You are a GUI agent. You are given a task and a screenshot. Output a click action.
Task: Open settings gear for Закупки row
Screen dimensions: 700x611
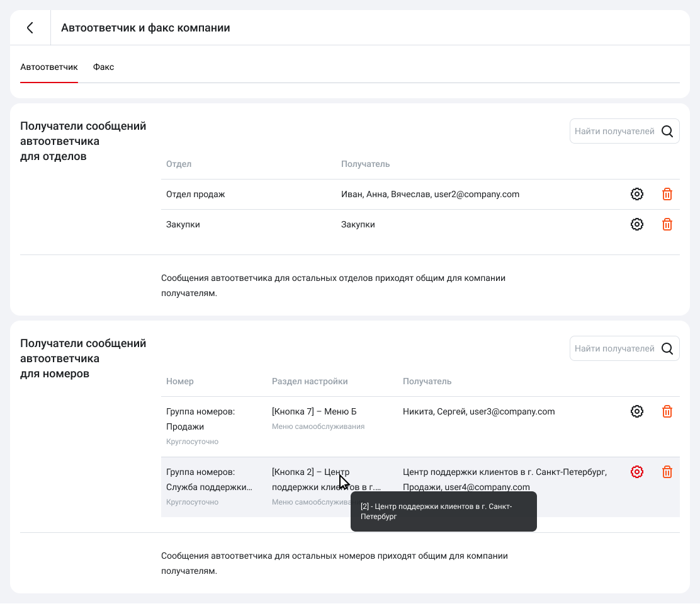[x=637, y=224]
